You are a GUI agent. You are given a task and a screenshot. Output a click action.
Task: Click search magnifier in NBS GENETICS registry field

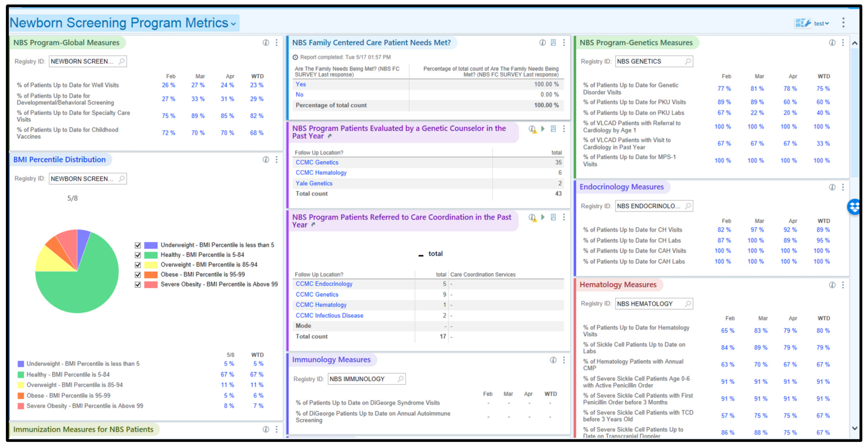click(x=688, y=61)
